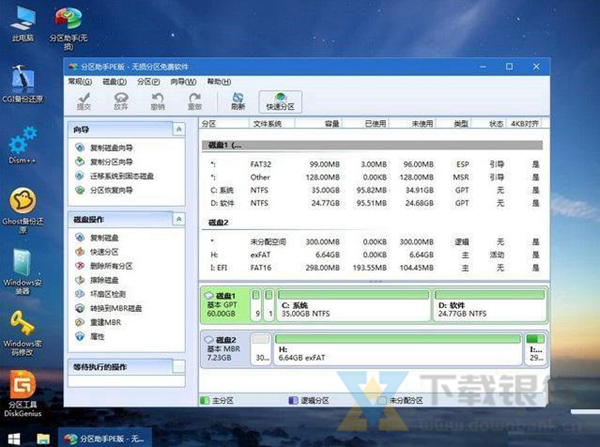The width and height of the screenshot is (600, 447).
Task: Open CGI备份还原 desktop icon
Action: (x=23, y=84)
